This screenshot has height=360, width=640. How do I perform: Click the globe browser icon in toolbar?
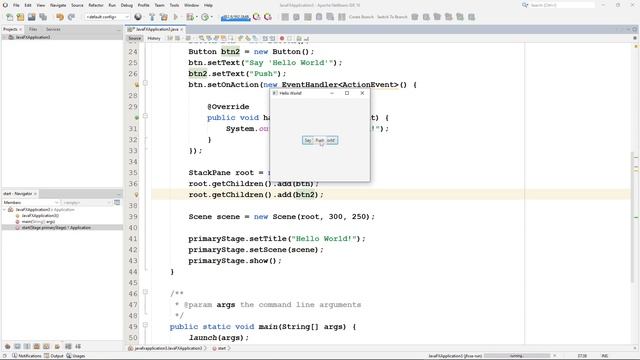(138, 17)
